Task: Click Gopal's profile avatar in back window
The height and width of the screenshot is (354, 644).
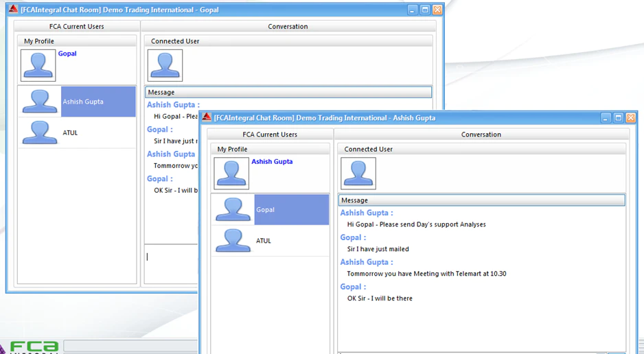Action: (x=38, y=66)
